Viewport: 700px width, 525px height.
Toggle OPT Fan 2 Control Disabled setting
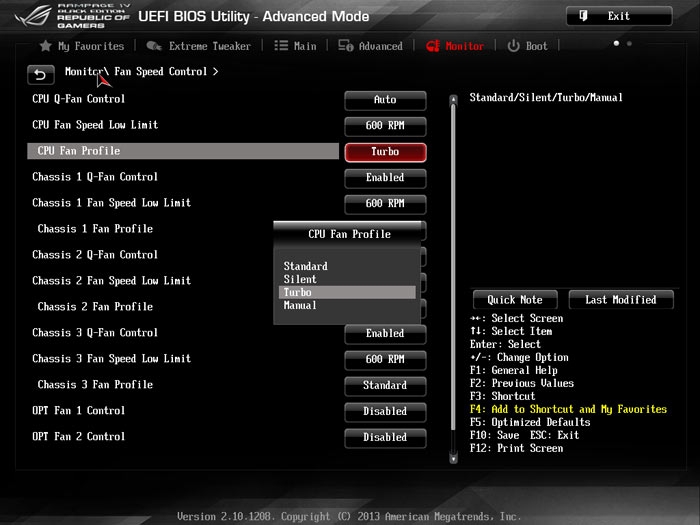coord(385,437)
